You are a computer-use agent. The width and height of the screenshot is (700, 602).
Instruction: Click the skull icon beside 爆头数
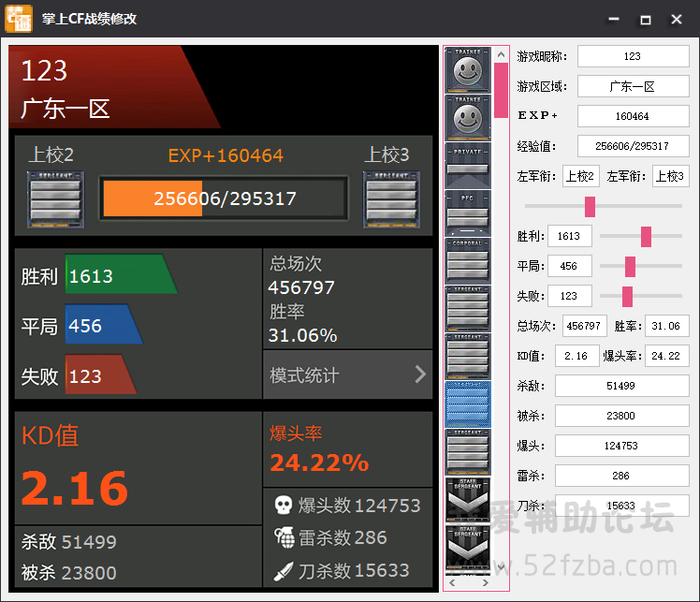[x=282, y=506]
